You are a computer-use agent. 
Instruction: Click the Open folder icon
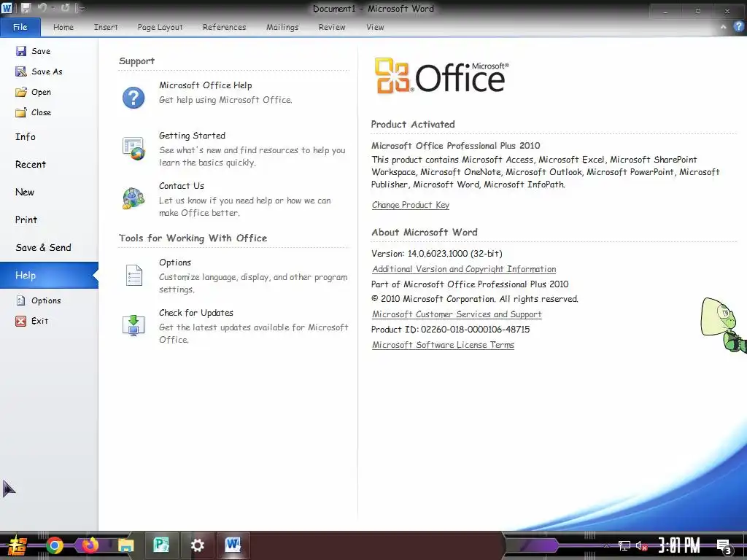click(21, 92)
